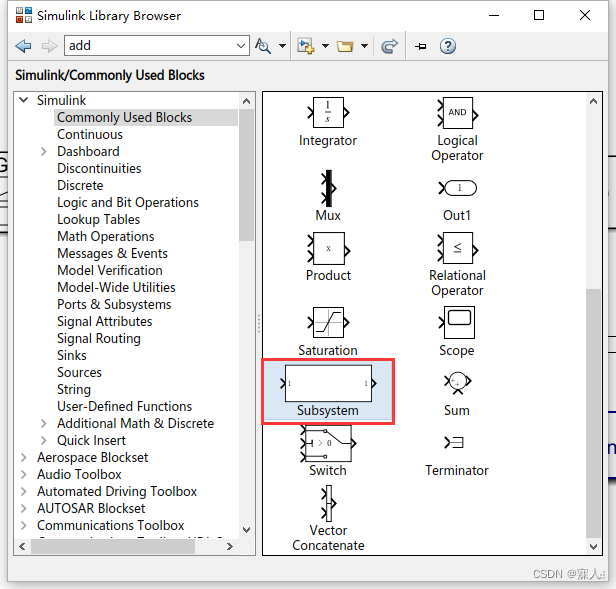Open the search box dropdown history
The height and width of the screenshot is (589, 616).
tap(241, 46)
